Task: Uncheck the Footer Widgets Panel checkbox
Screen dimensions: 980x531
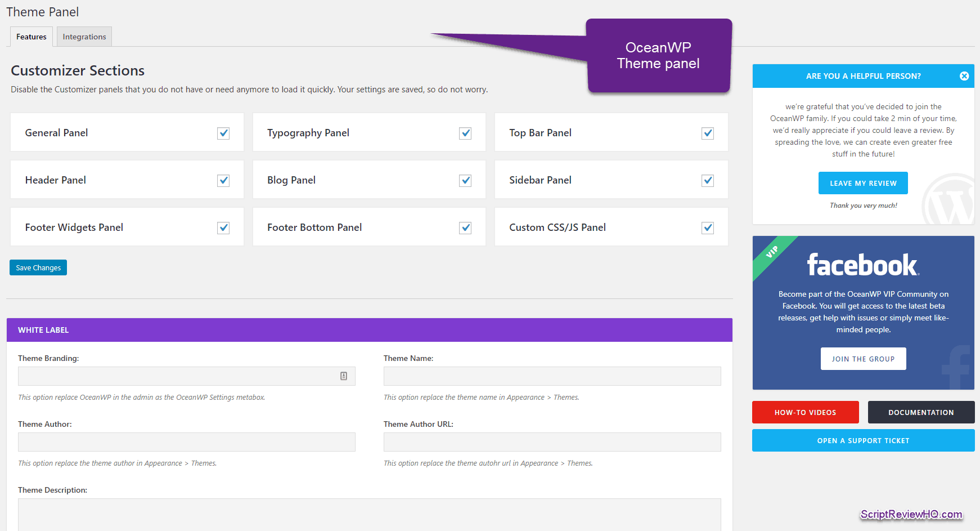Action: tap(223, 227)
